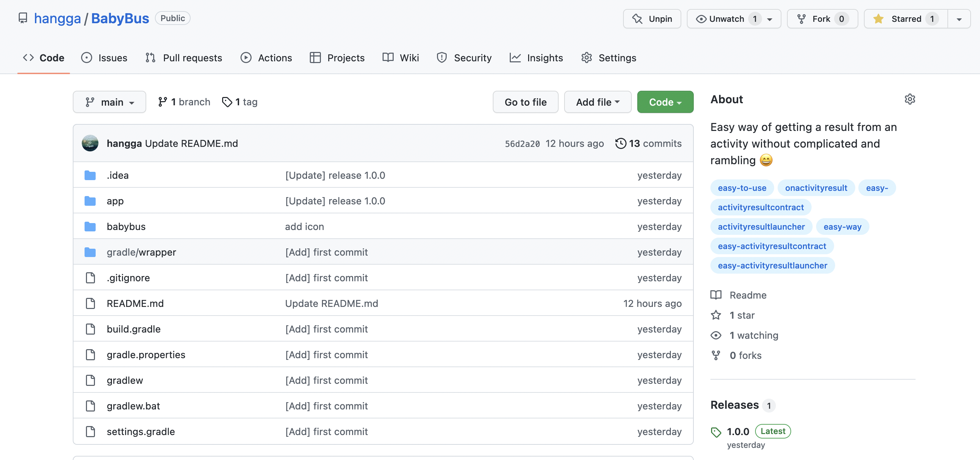Open the easy-to-use topic tag
This screenshot has width=980, height=460.
742,188
